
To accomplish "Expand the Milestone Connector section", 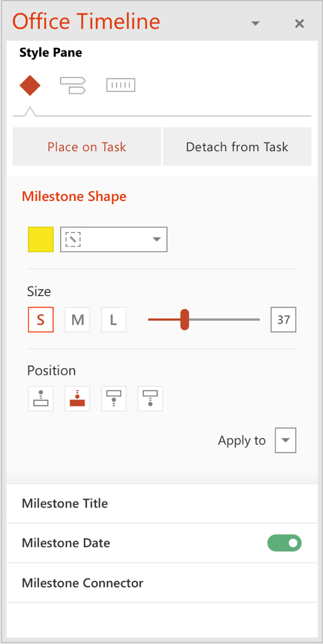I will coord(162,583).
